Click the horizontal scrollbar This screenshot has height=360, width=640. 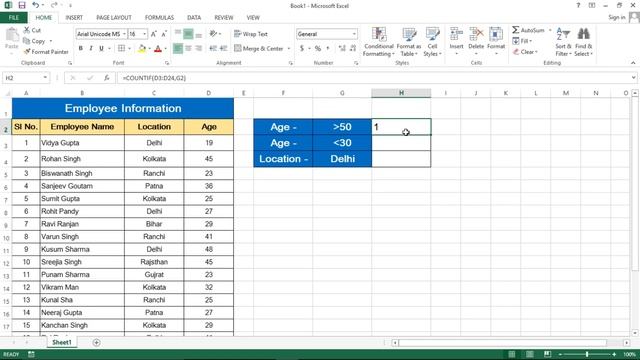pyautogui.click(x=502, y=342)
